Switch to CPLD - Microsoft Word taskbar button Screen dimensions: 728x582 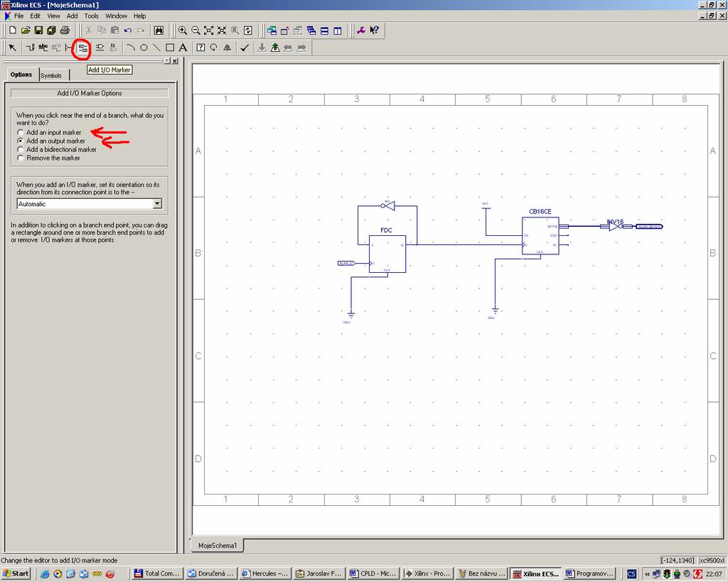point(373,573)
